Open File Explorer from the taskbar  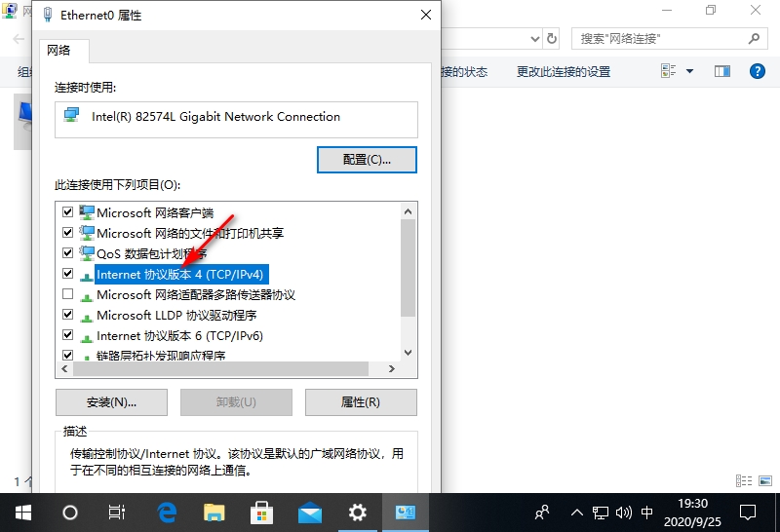coord(214,513)
